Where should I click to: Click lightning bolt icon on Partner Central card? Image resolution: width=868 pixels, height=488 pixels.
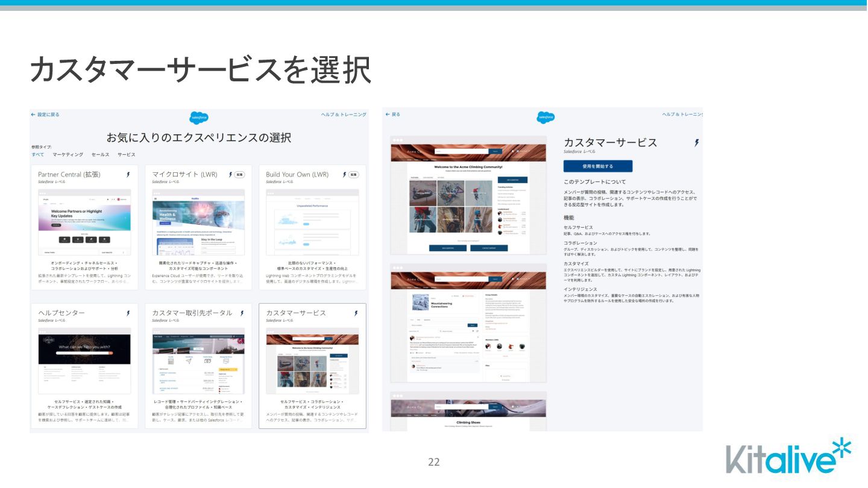128,175
